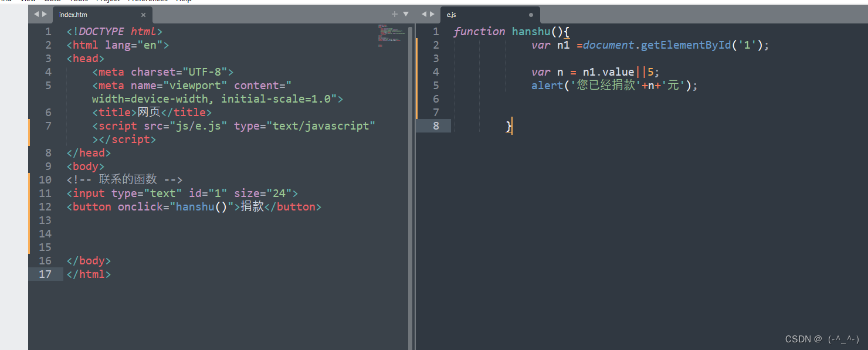Click the <title>网页</title> line
The width and height of the screenshot is (868, 350).
pos(152,113)
